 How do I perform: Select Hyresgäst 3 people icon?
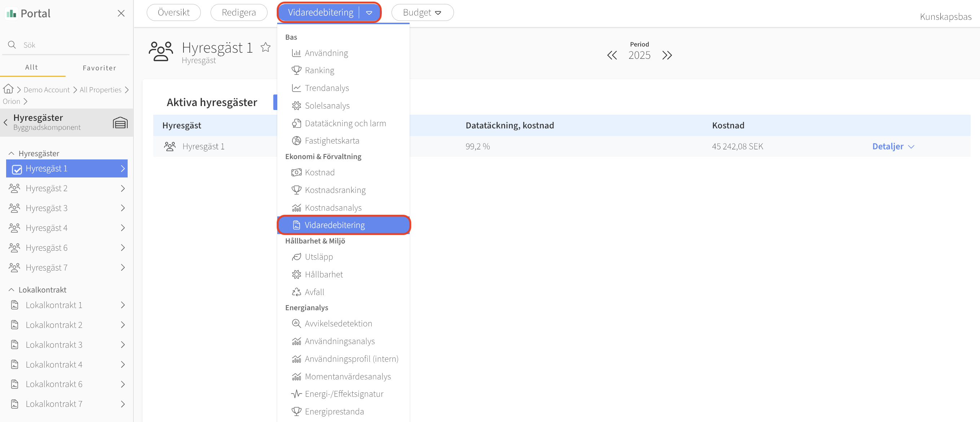coord(14,208)
